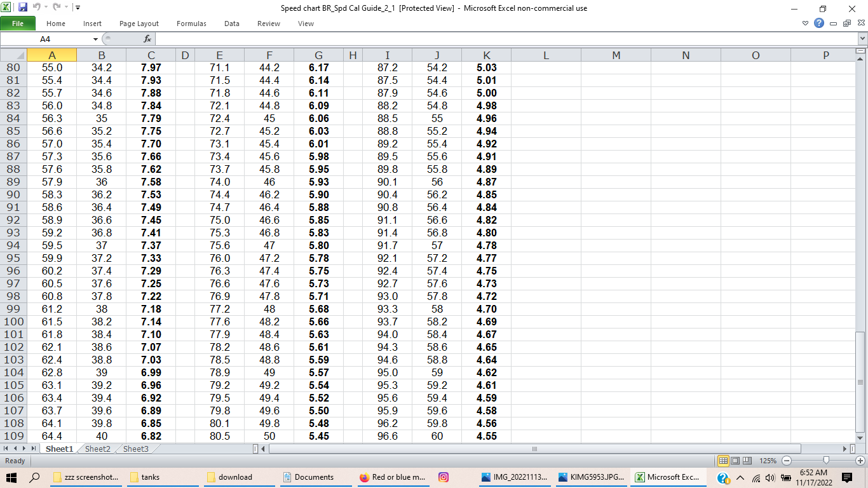Click the Excel application icon in title bar
Screen dimensions: 868x488
[6, 8]
